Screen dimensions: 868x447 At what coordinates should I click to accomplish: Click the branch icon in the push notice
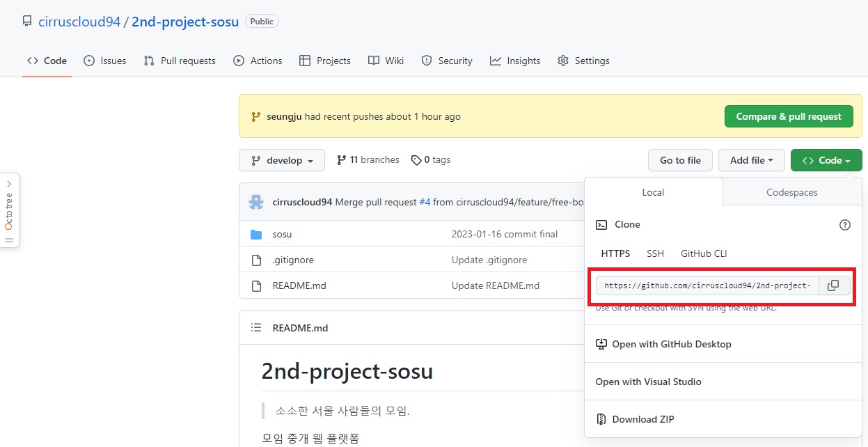[256, 117]
